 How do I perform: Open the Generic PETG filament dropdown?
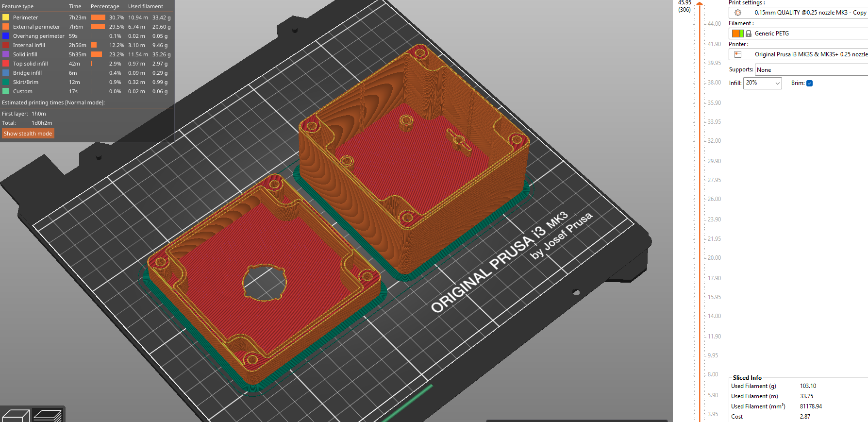click(x=798, y=34)
